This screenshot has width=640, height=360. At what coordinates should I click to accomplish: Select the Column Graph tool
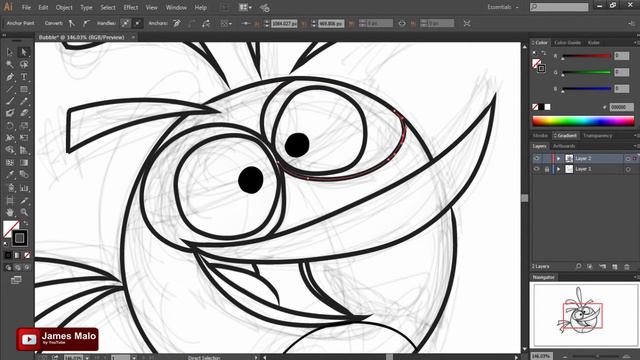[24, 188]
